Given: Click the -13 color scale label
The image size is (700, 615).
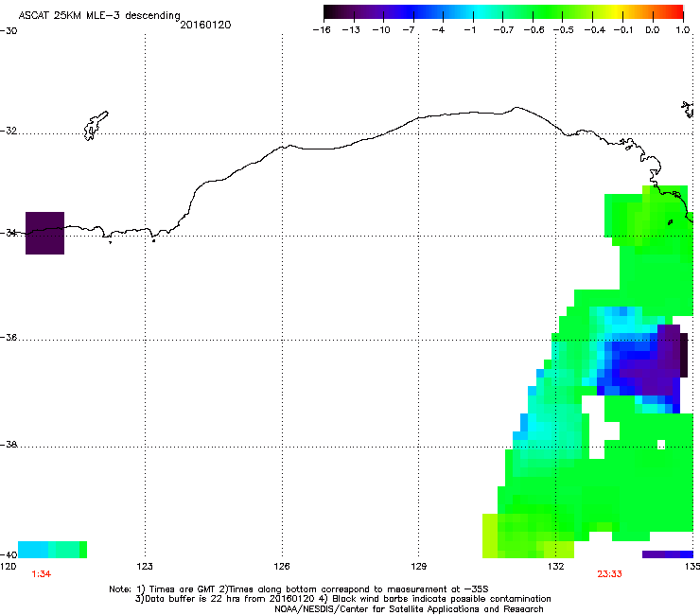Looking at the screenshot, I should coord(351,30).
